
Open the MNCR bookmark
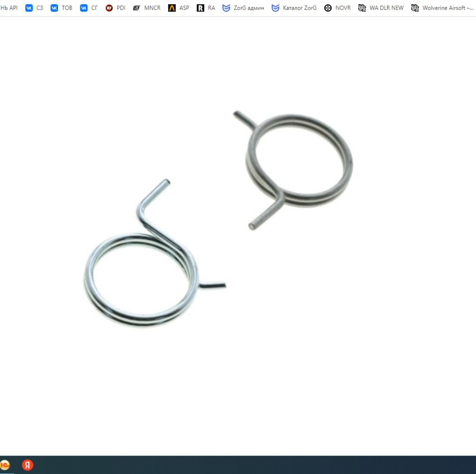147,8
